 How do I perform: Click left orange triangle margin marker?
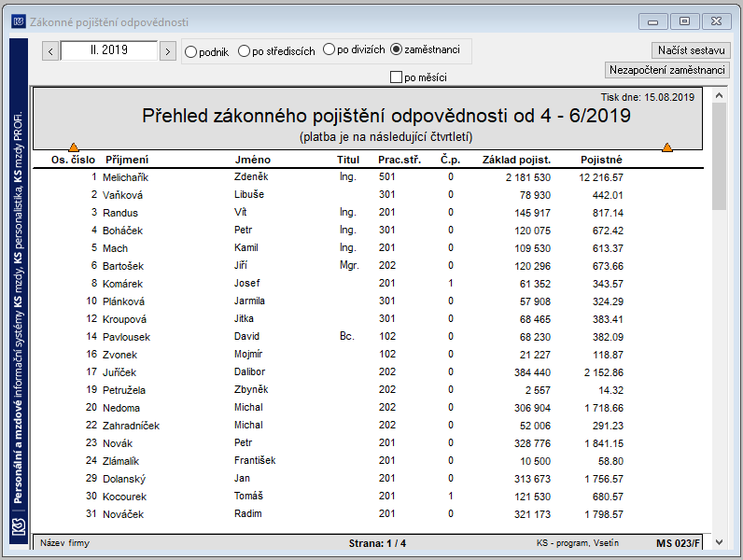(74, 147)
